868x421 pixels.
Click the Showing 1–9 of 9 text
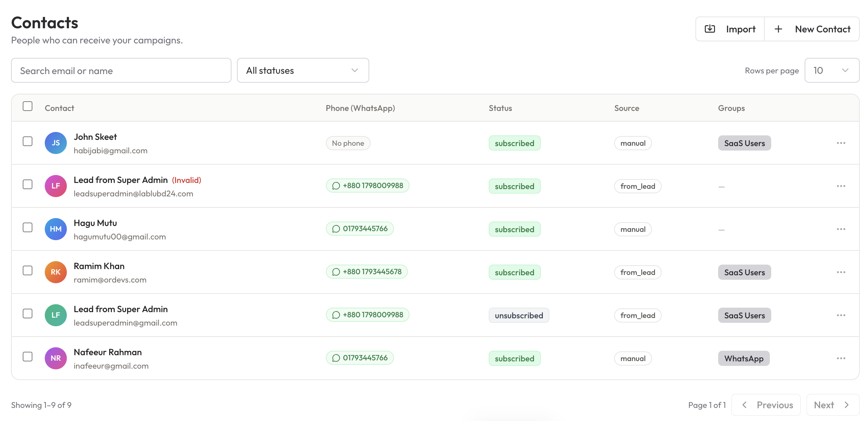[x=41, y=405]
